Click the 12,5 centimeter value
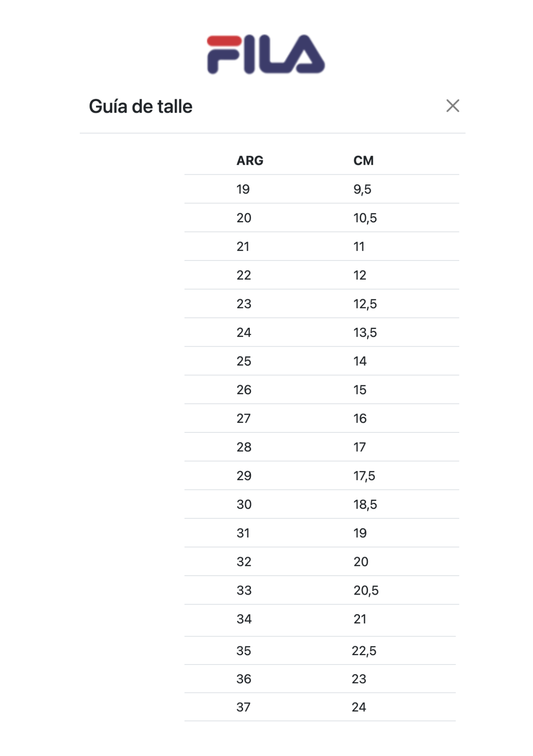Screen dimensions: 533x756 coord(365,304)
